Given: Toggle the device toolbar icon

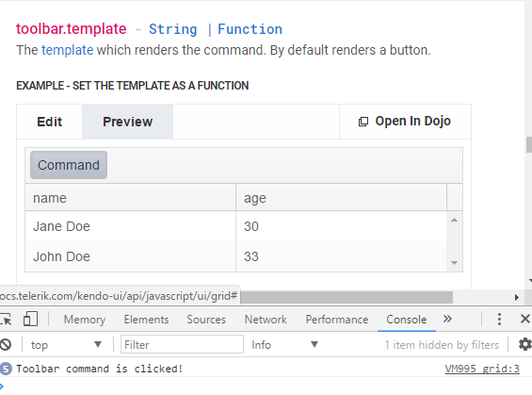Looking at the screenshot, I should tap(30, 320).
